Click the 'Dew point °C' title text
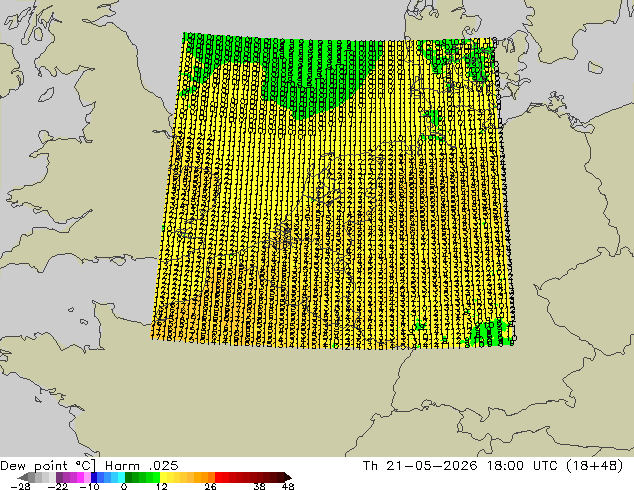 pos(48,466)
